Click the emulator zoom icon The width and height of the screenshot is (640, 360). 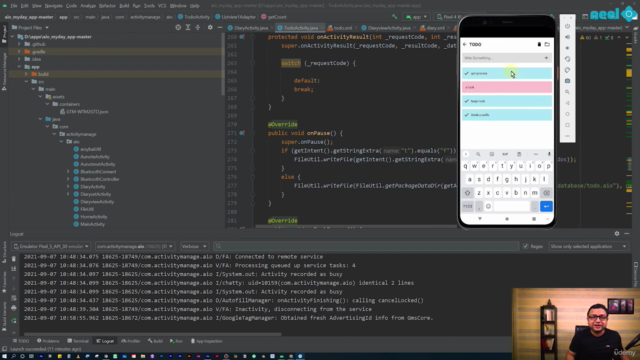coord(567,92)
